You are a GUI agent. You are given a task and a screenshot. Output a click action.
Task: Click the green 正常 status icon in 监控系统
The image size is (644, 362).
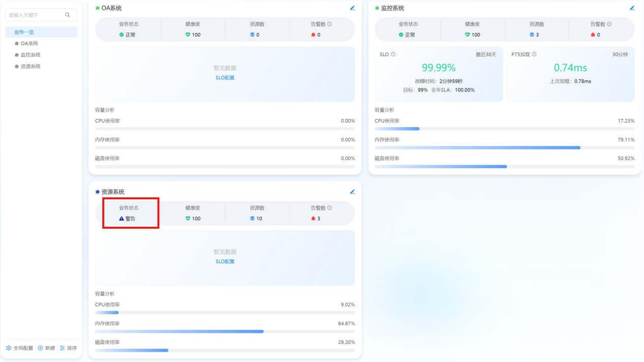click(x=401, y=35)
